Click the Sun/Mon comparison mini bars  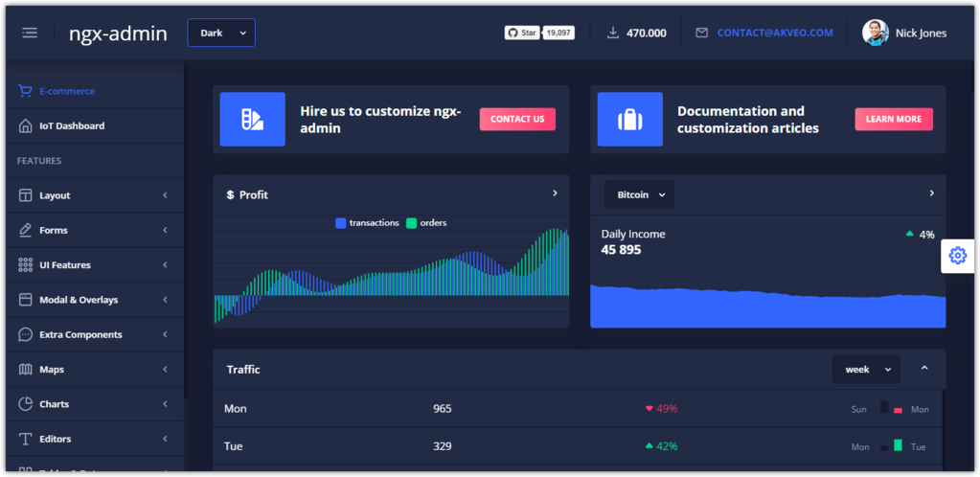[x=891, y=408]
